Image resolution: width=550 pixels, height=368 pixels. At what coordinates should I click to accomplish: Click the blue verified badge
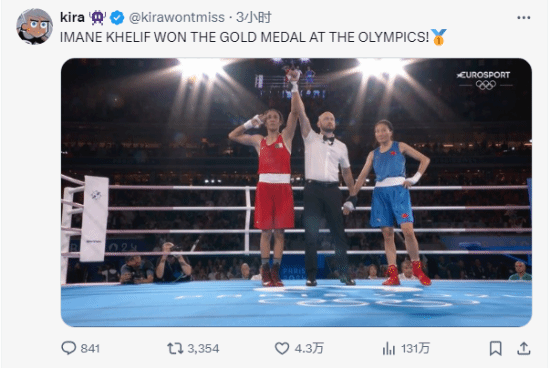[117, 18]
